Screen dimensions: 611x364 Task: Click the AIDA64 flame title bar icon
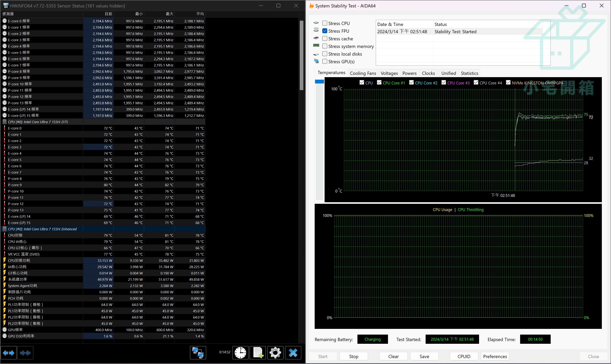(311, 6)
